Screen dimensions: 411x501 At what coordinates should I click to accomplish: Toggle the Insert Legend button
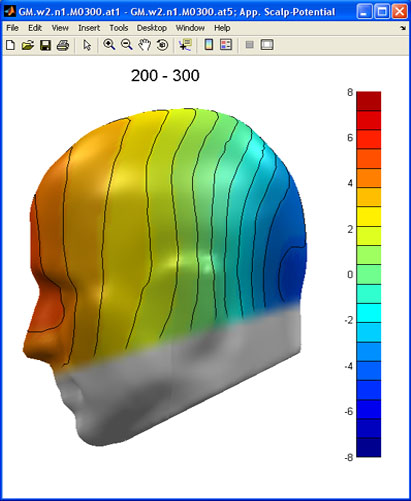[226, 45]
